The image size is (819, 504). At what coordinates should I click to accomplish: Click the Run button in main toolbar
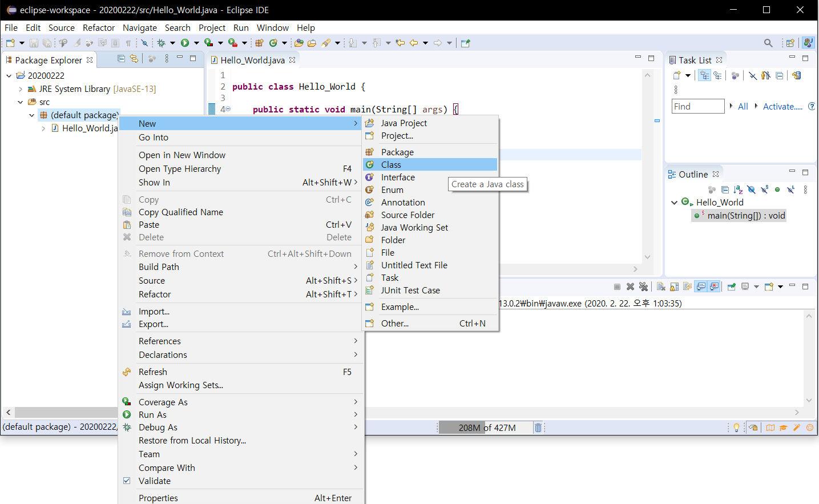[x=185, y=43]
